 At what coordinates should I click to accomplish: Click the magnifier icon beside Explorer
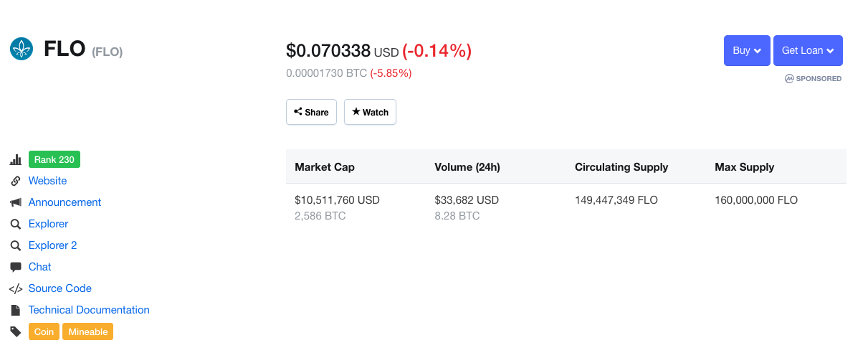15,225
